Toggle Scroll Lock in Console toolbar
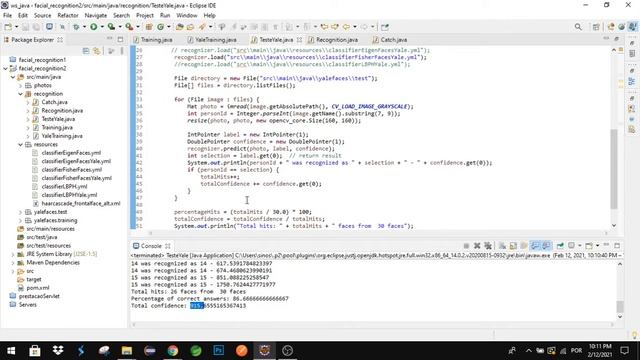This screenshot has width=640, height=360. (513, 246)
